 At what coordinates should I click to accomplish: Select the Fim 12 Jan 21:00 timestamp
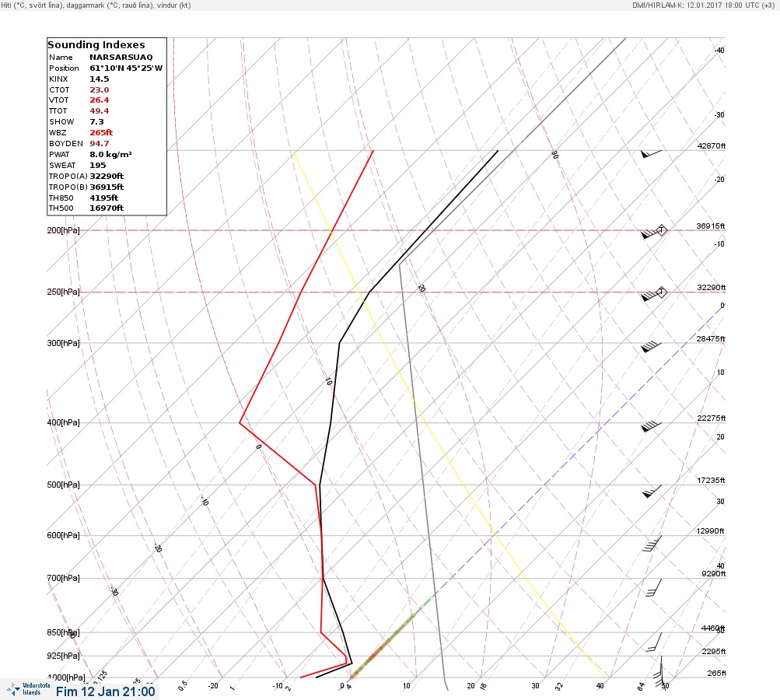[x=106, y=691]
